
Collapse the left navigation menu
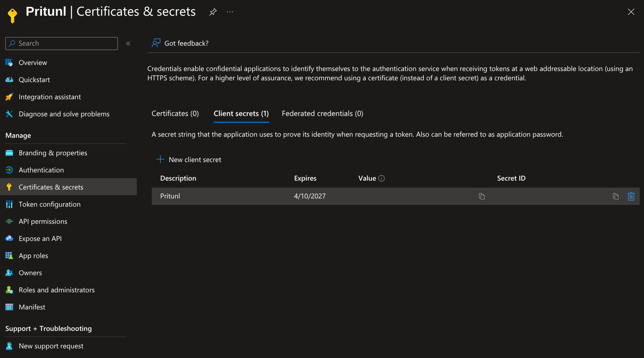tap(128, 44)
